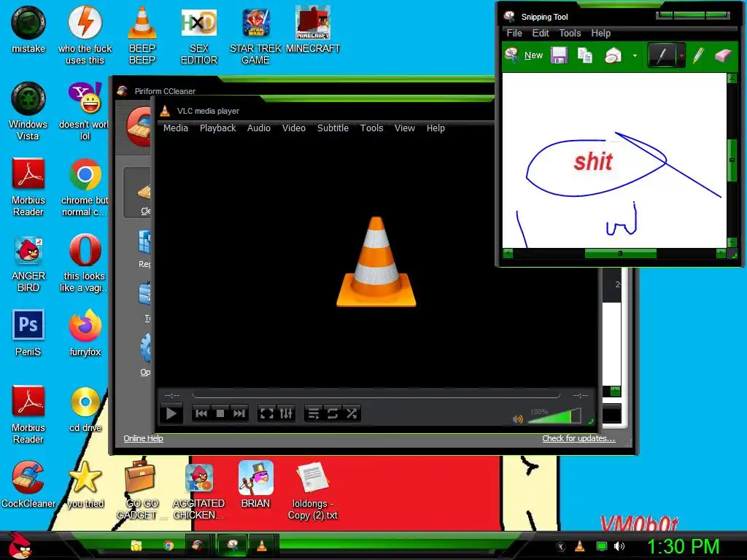Skip to next track in VLC
Image resolution: width=747 pixels, height=560 pixels.
(x=239, y=413)
